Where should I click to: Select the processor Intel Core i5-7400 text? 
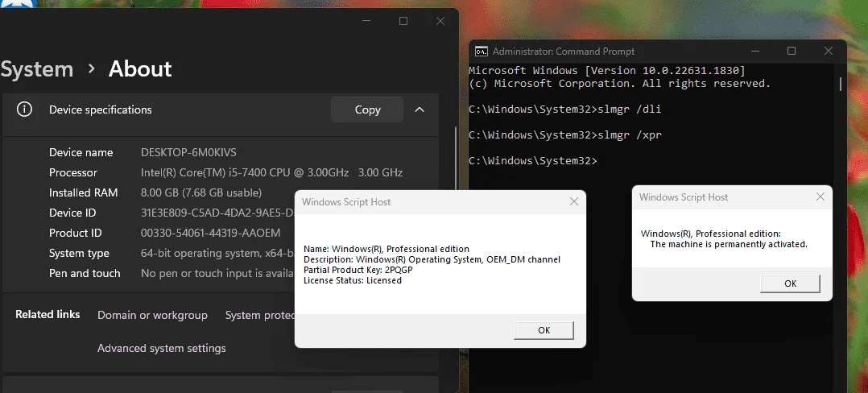coord(272,172)
